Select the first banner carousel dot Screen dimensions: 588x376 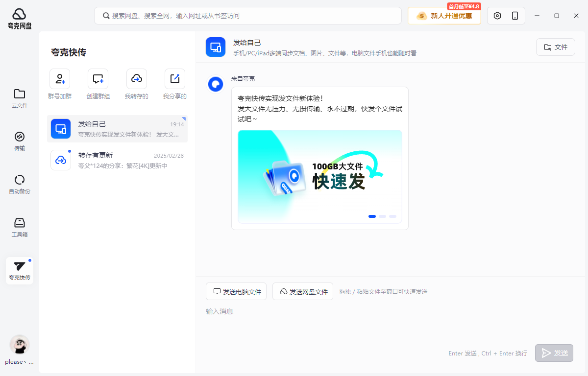(x=372, y=216)
